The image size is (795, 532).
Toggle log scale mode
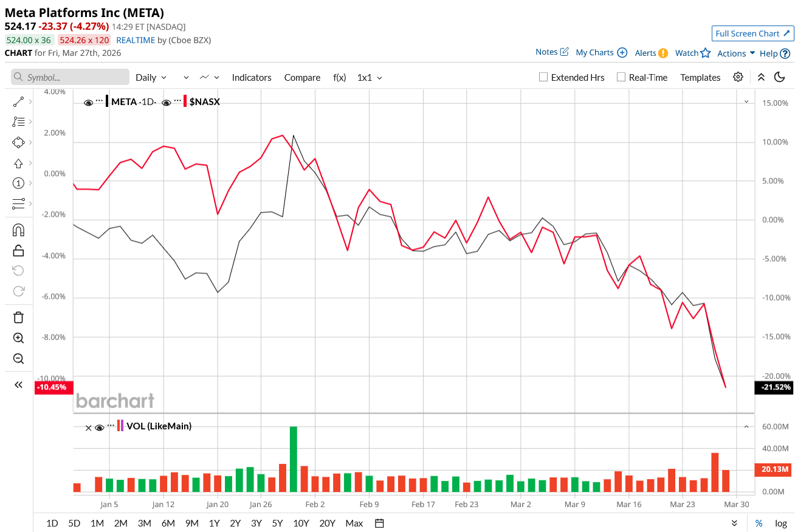pyautogui.click(x=780, y=523)
